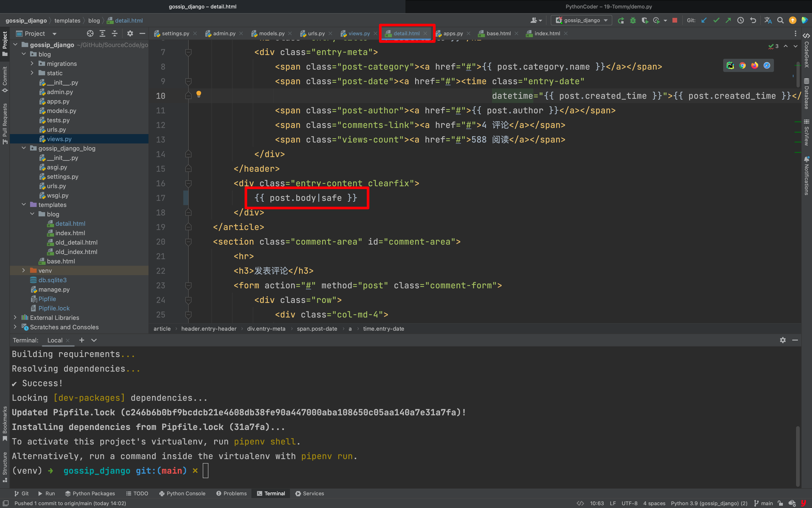Toggle the Project tool window stripe

[5, 44]
